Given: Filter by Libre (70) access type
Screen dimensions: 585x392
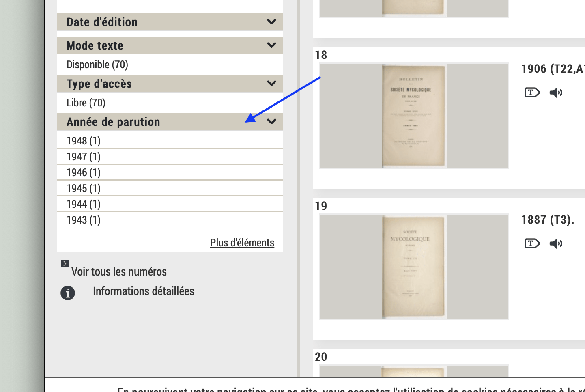Looking at the screenshot, I should pos(86,103).
